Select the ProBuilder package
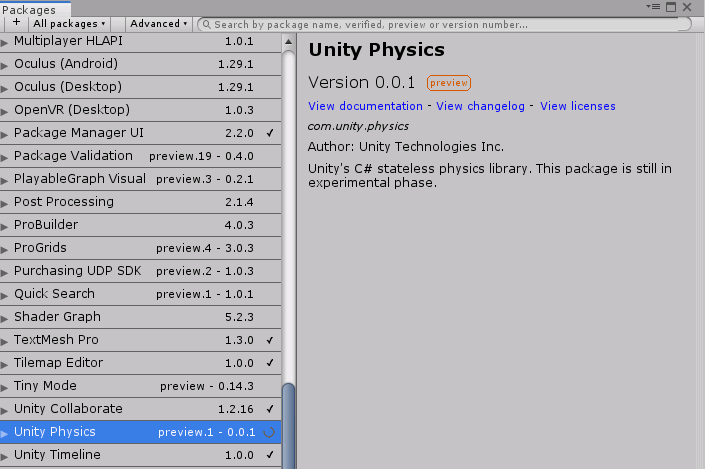Image resolution: width=705 pixels, height=469 pixels. (140, 225)
